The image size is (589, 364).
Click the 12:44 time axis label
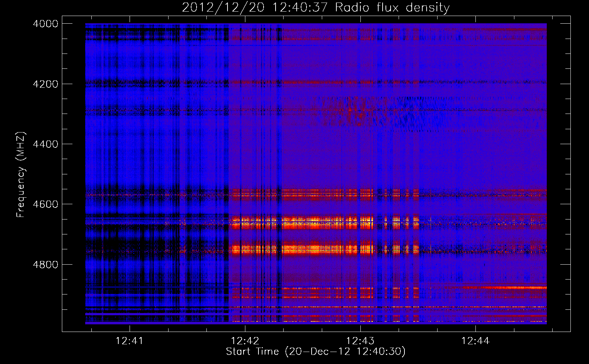coord(475,341)
